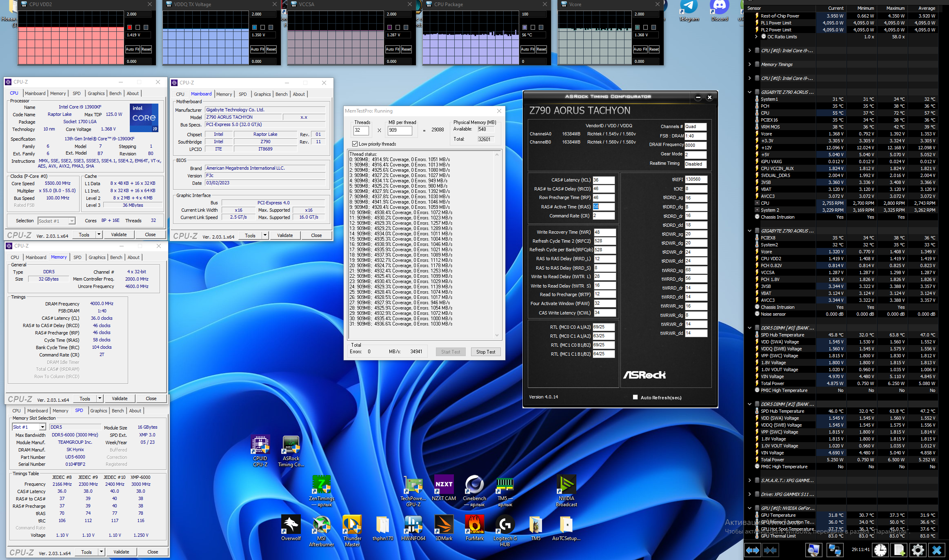Image resolution: width=949 pixels, height=560 pixels.
Task: Open SPD tab in CPU-Z Mainboard window
Action: (x=242, y=94)
